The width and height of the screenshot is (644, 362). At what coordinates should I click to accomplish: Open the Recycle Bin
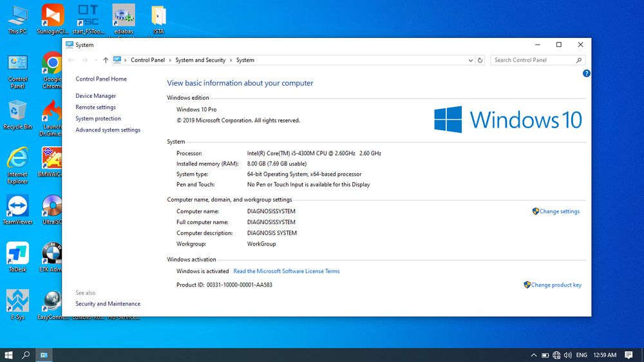[x=17, y=115]
